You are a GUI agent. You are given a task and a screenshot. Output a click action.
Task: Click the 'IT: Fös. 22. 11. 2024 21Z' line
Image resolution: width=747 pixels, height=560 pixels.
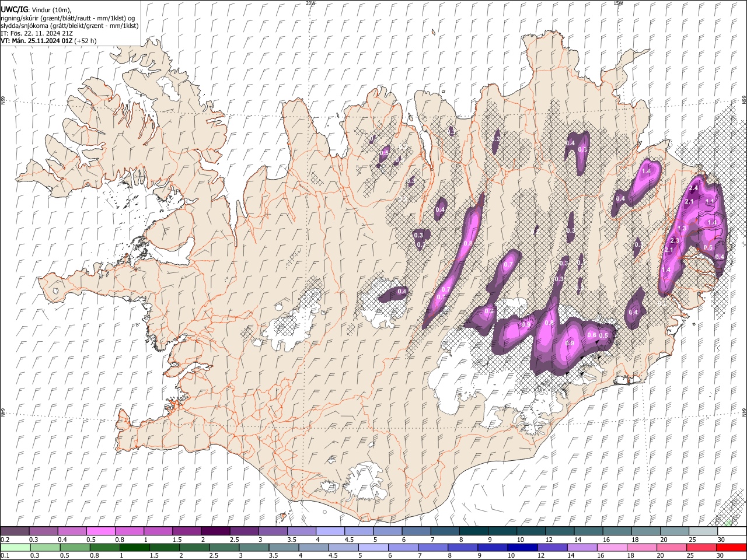tap(37, 33)
